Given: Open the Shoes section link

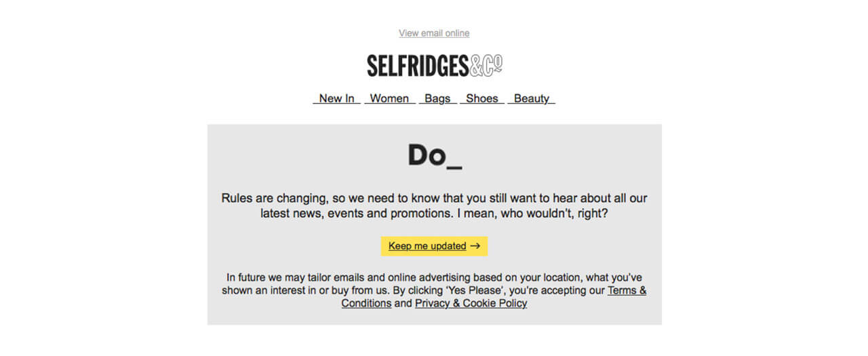Looking at the screenshot, I should 482,98.
